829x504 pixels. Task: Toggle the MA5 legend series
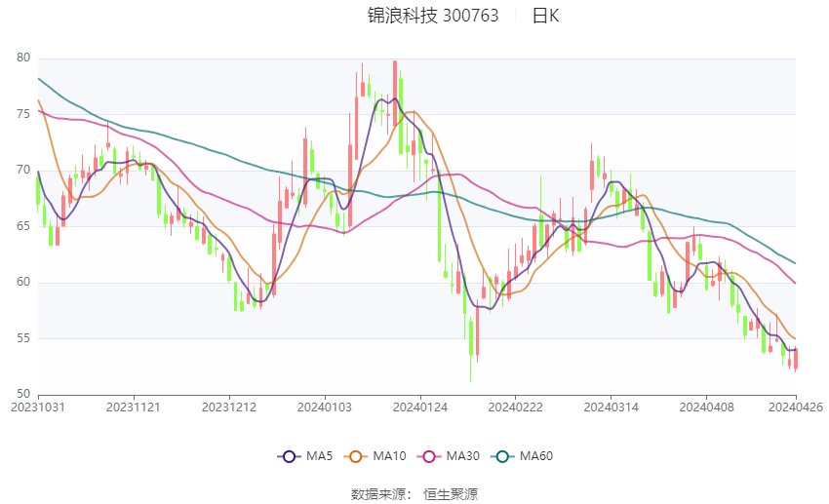[x=304, y=456]
